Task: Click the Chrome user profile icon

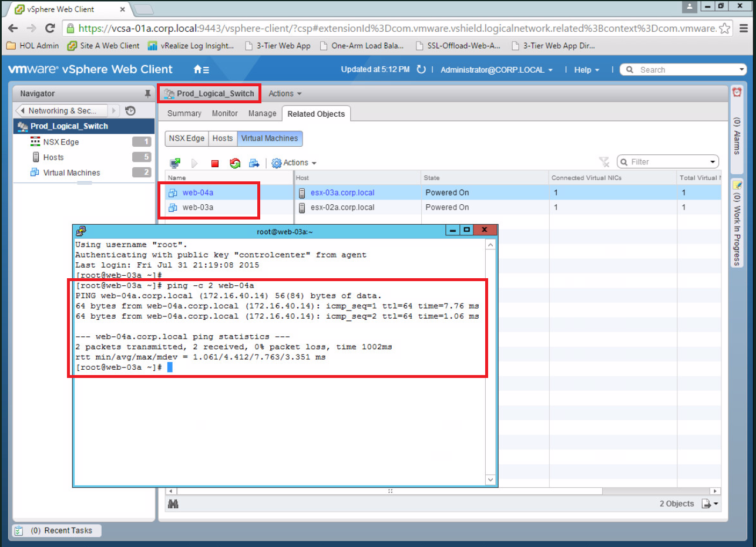Action: point(690,6)
